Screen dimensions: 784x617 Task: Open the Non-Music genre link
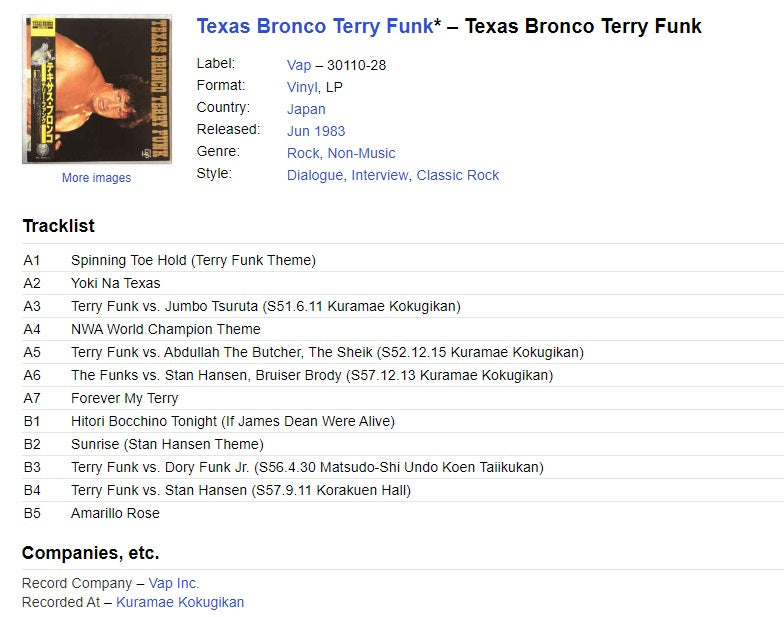click(x=361, y=153)
